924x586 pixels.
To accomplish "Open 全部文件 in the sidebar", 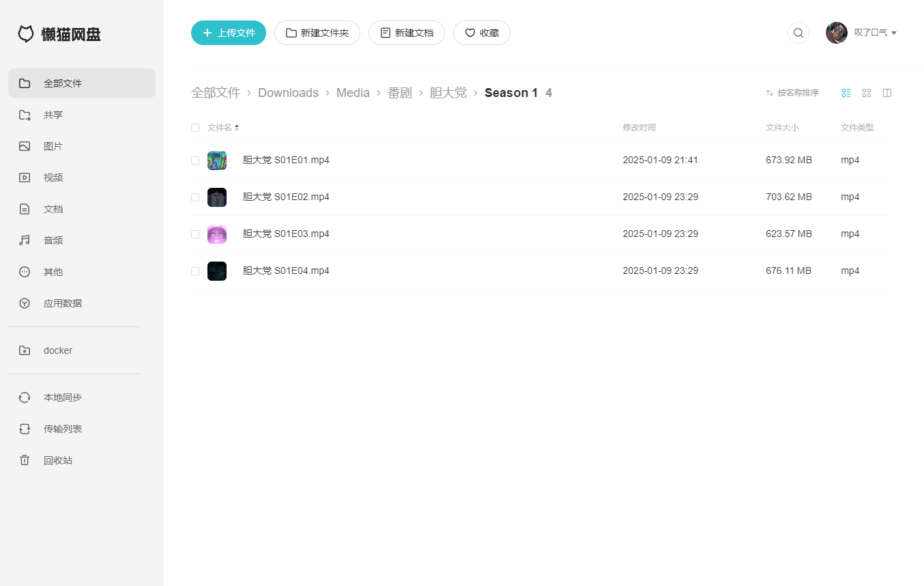I will point(82,83).
